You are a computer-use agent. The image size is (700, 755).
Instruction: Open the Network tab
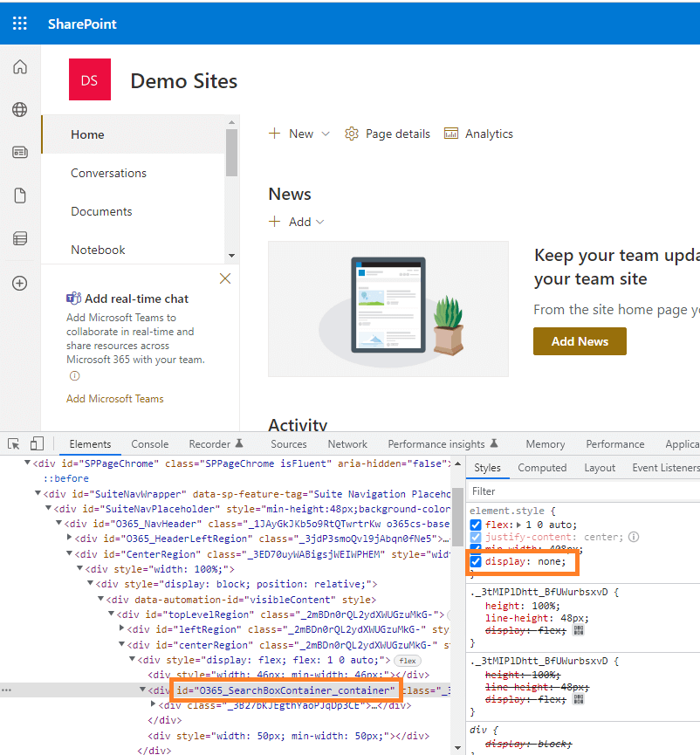click(x=347, y=443)
